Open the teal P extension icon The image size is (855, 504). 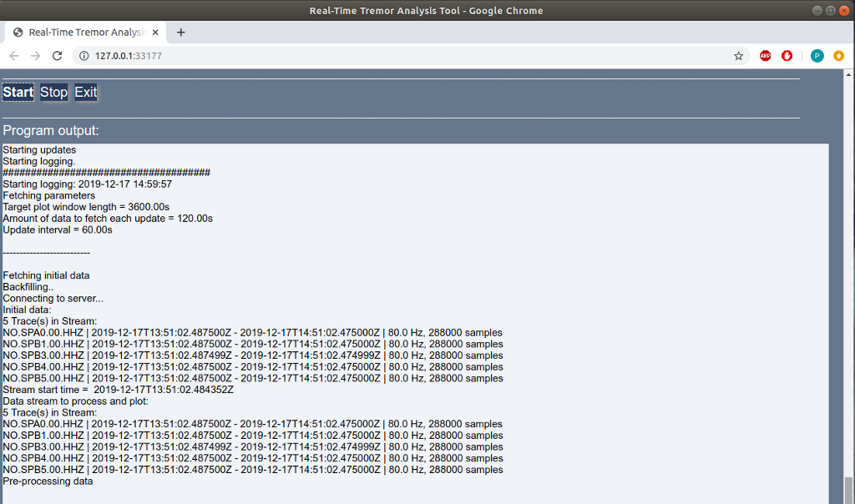(x=817, y=55)
